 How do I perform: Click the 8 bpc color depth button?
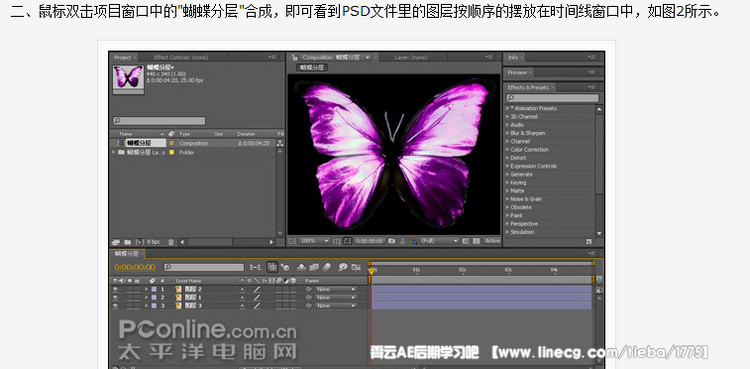[153, 242]
